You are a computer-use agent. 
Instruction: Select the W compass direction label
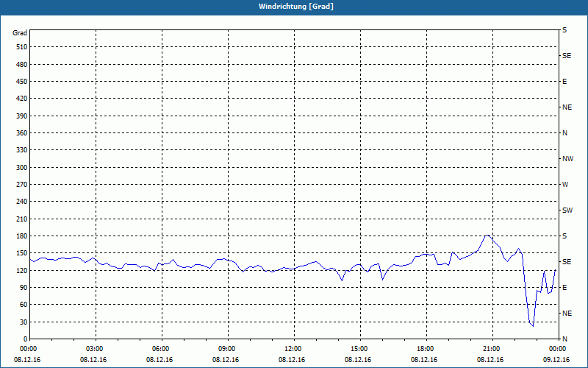[564, 185]
